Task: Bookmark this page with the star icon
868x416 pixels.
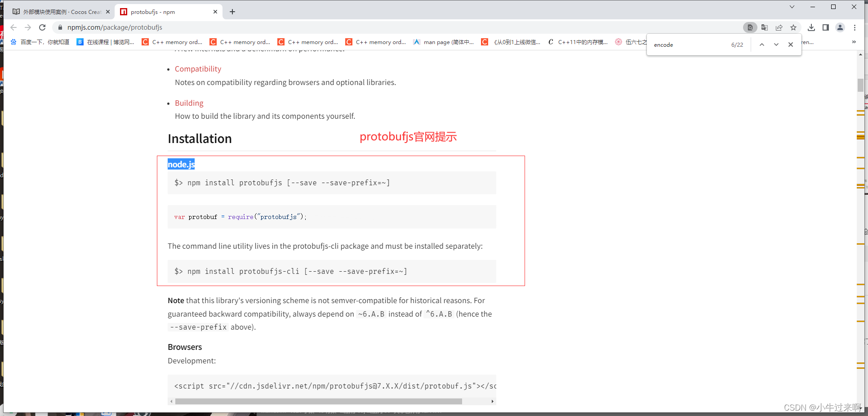Action: pyautogui.click(x=793, y=27)
